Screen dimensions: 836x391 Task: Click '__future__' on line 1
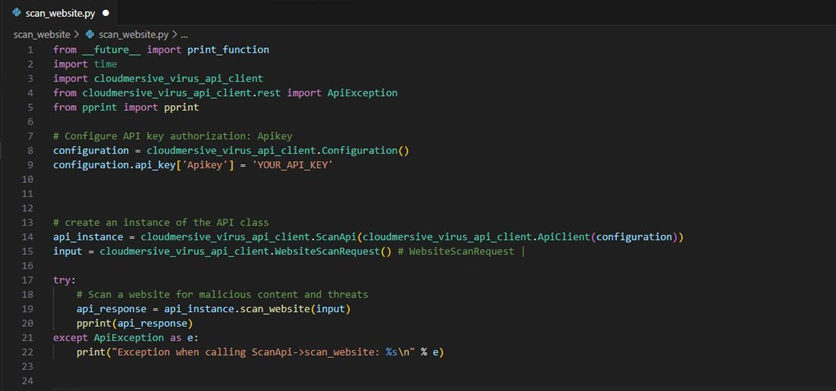[x=111, y=50]
